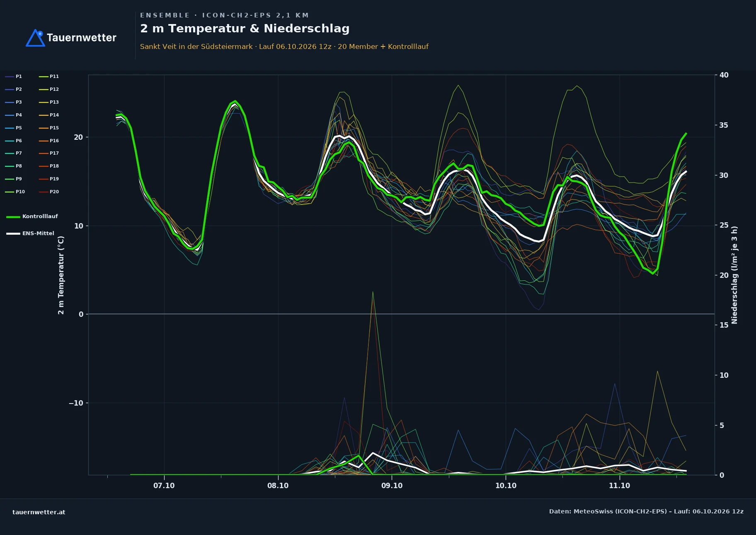Click the P15 legend entry
The image size is (756, 535).
49,128
